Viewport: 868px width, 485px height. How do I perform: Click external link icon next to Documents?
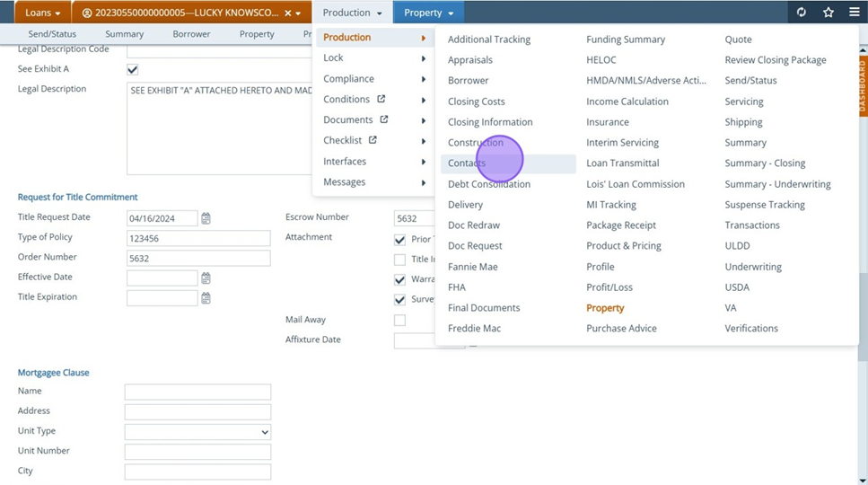coord(383,119)
